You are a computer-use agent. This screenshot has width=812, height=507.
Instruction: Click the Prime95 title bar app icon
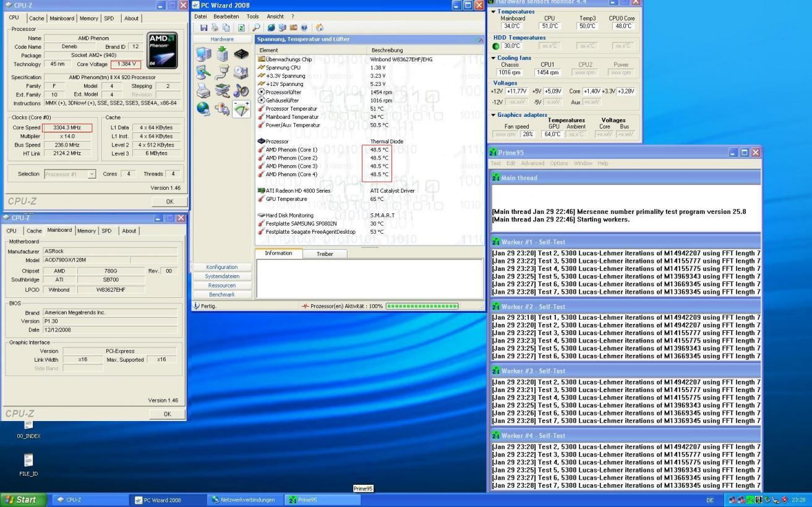[x=494, y=152]
